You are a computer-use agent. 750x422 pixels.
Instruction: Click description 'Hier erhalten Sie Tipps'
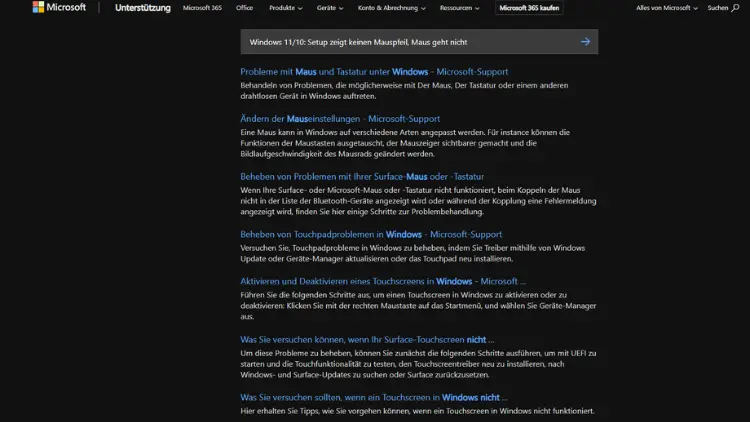tap(417, 411)
